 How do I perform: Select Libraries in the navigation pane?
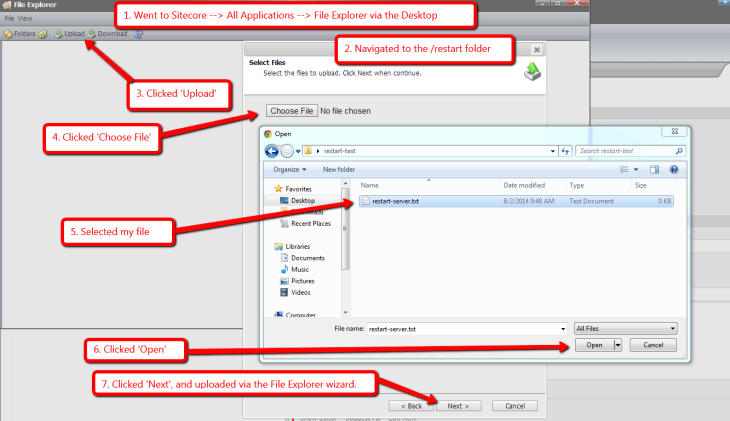[x=297, y=246]
